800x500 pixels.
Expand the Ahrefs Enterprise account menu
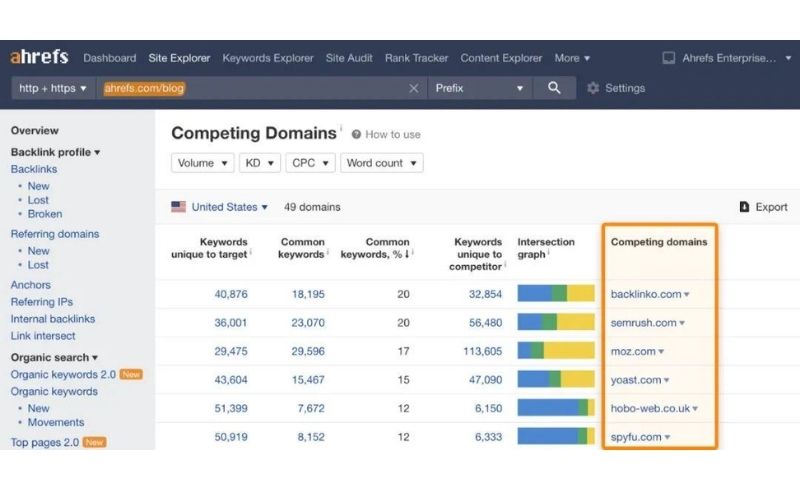(x=788, y=58)
